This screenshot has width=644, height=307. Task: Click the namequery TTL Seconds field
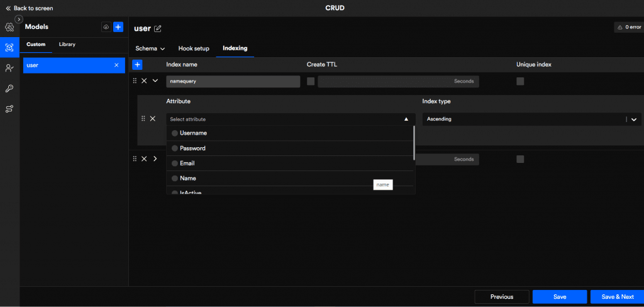coord(398,81)
